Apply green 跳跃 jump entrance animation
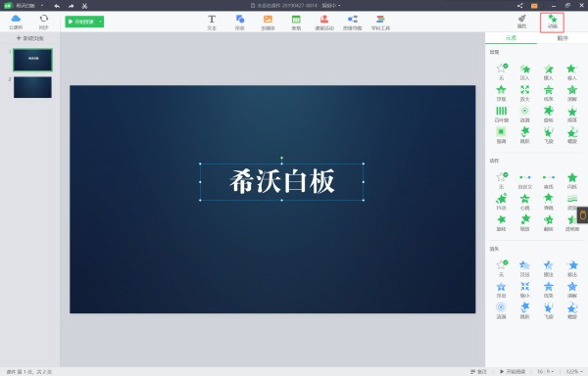The image size is (588, 376). pyautogui.click(x=524, y=135)
